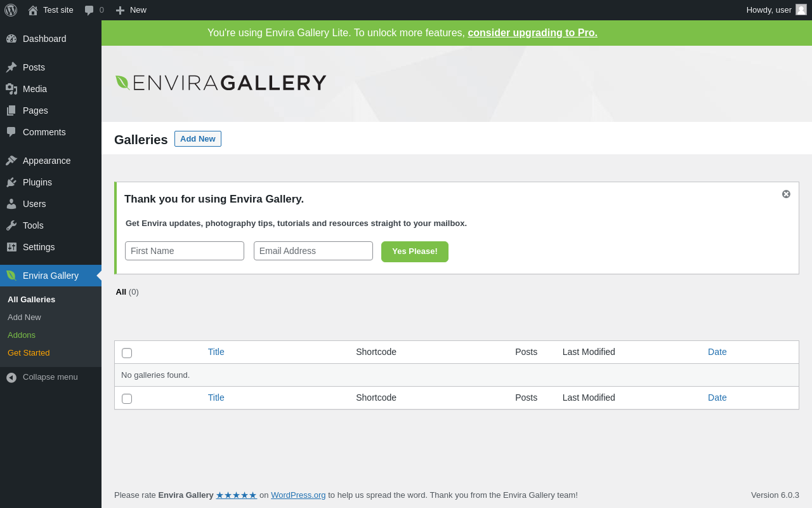Image resolution: width=812 pixels, height=508 pixels.
Task: Click the Settings sliders icon
Action: point(11,247)
